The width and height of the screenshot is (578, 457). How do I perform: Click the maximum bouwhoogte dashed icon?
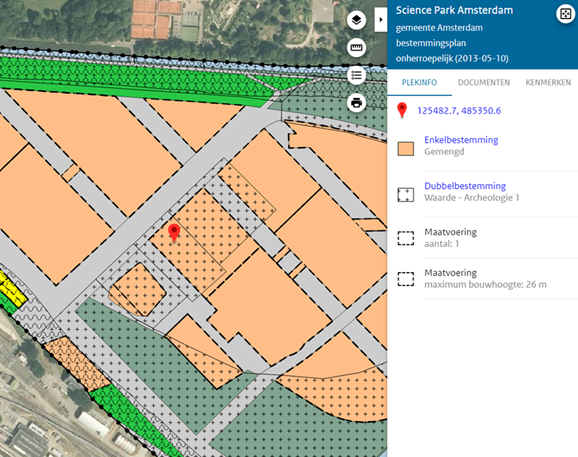coord(405,279)
